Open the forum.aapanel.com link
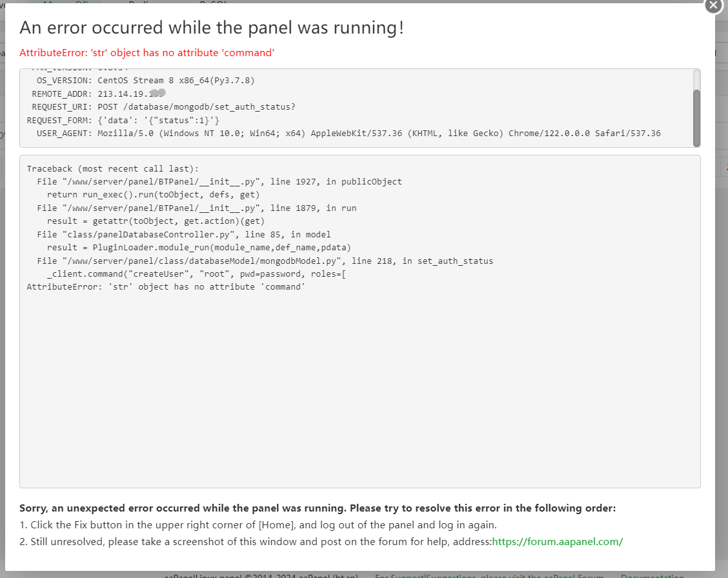 [557, 542]
